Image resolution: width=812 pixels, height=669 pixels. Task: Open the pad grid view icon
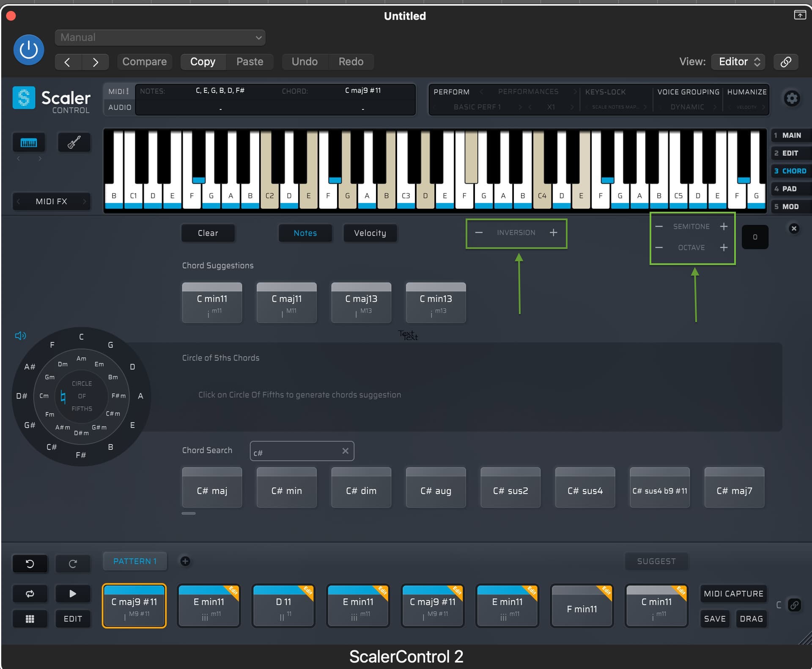click(x=30, y=619)
